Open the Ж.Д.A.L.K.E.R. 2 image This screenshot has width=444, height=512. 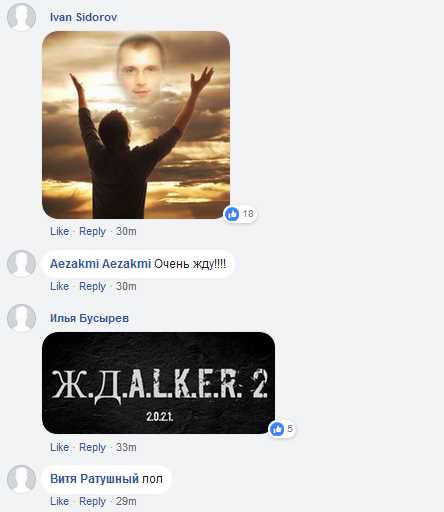(x=159, y=383)
